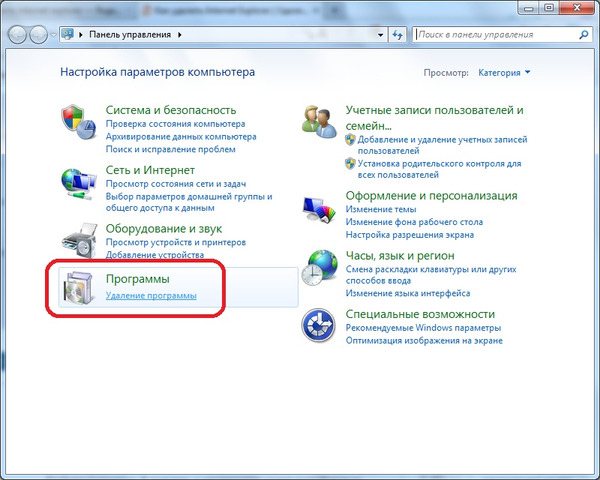
Task: Expand the address bar history dropdown
Action: (380, 35)
